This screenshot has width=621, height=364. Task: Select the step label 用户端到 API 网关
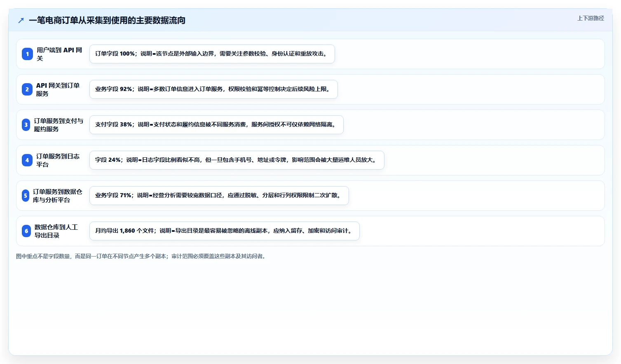(x=59, y=54)
